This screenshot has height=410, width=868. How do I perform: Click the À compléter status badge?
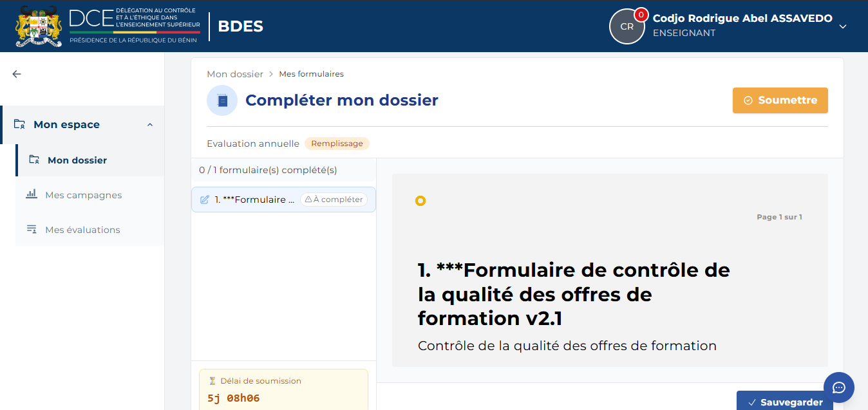[334, 200]
